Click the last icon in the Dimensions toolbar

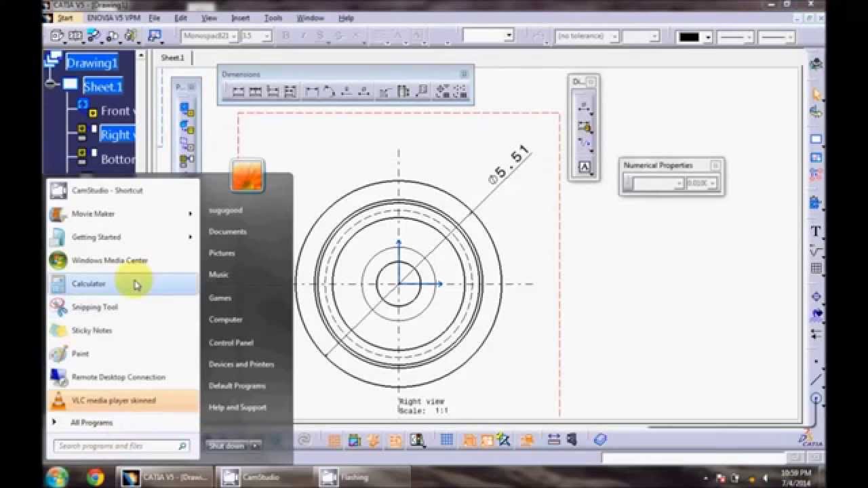460,92
